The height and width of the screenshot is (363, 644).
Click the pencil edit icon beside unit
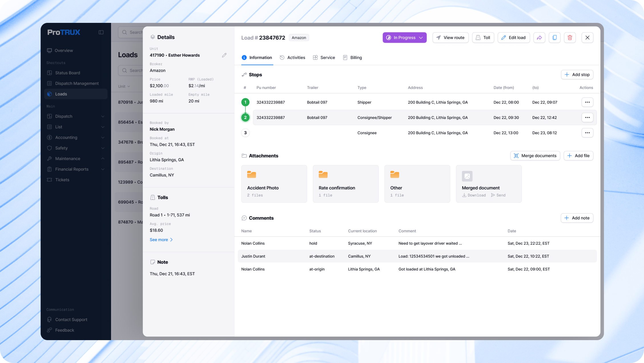pyautogui.click(x=224, y=55)
